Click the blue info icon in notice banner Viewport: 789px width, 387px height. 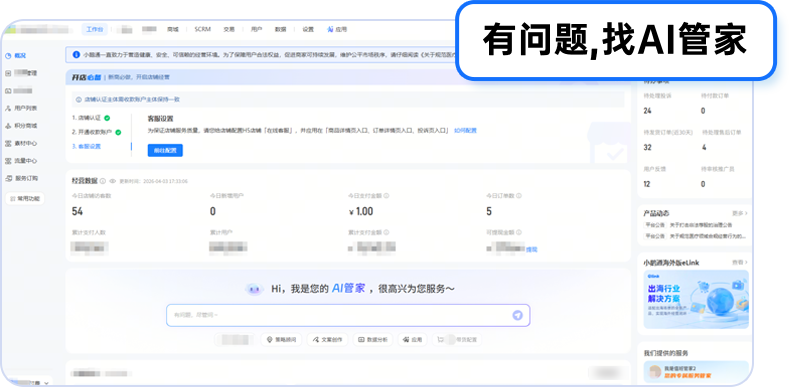(x=76, y=54)
